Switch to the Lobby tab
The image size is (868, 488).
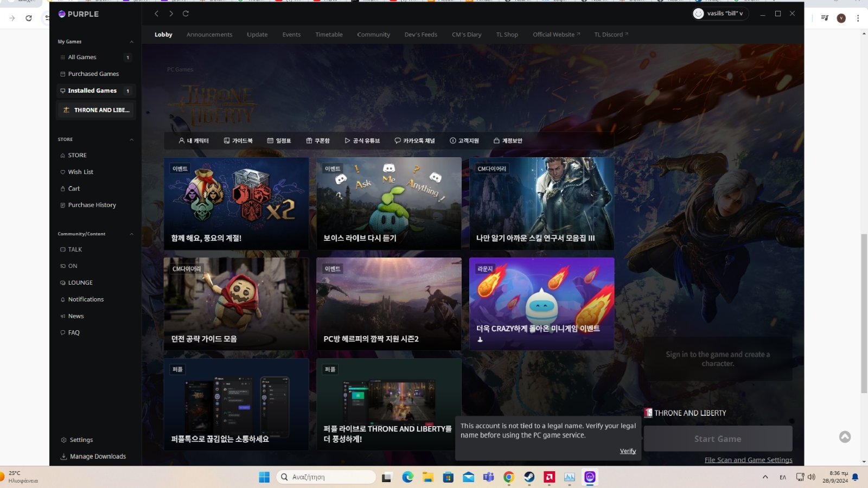(163, 35)
